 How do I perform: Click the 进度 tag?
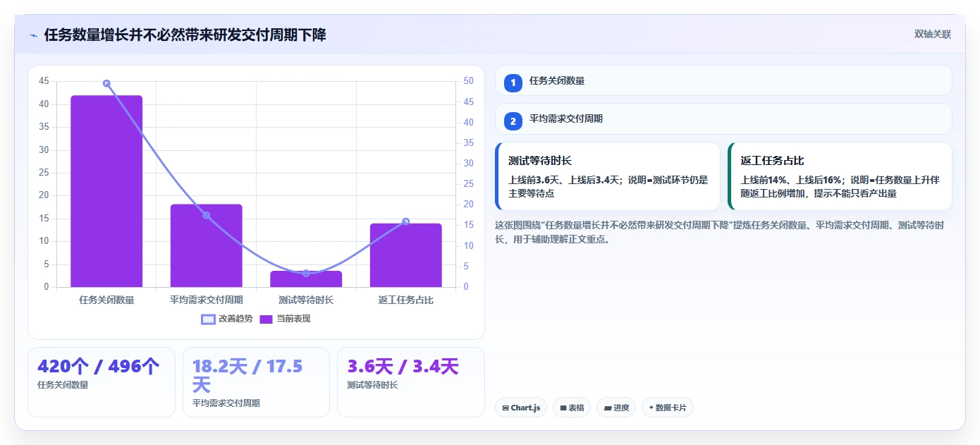[616, 408]
